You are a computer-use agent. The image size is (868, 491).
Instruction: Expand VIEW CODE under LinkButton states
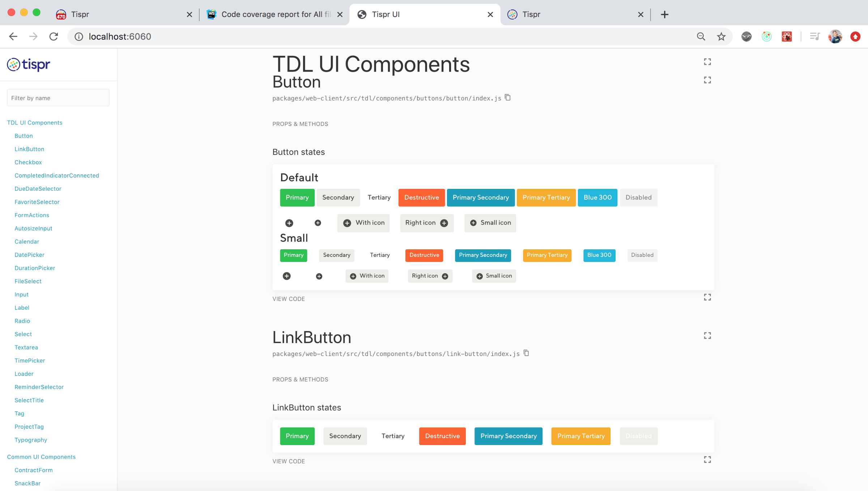click(289, 461)
